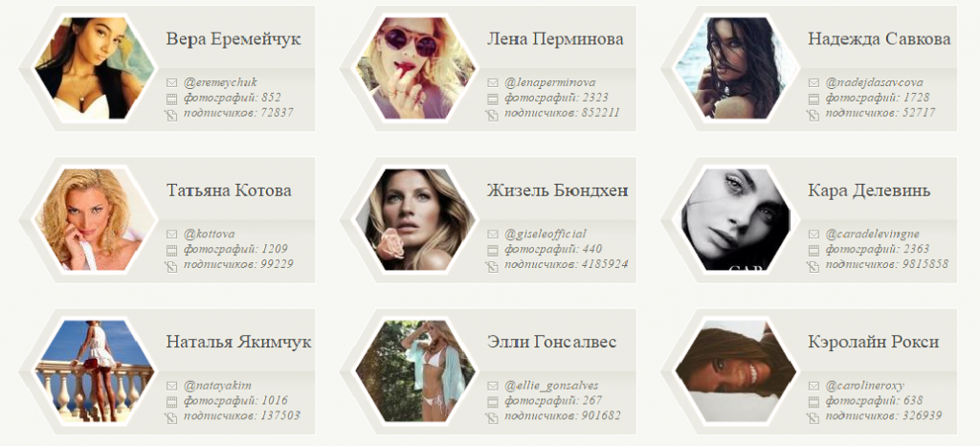Click photos icon next to фотографий: 638
980x446 pixels.
(x=813, y=402)
